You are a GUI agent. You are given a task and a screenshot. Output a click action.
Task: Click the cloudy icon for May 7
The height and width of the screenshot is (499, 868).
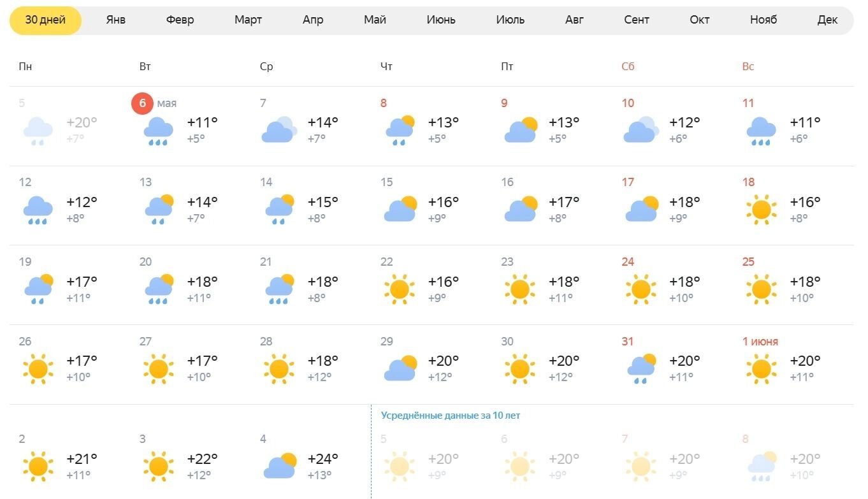(279, 130)
